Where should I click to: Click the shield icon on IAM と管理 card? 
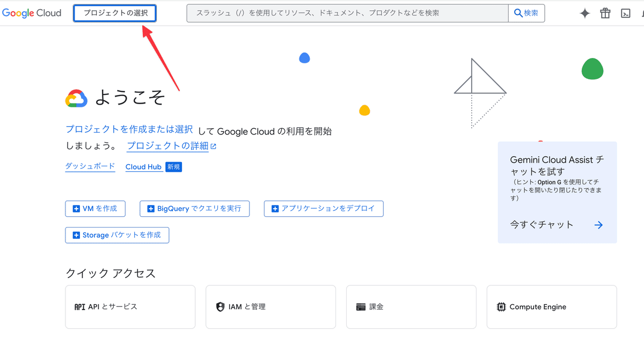(220, 307)
